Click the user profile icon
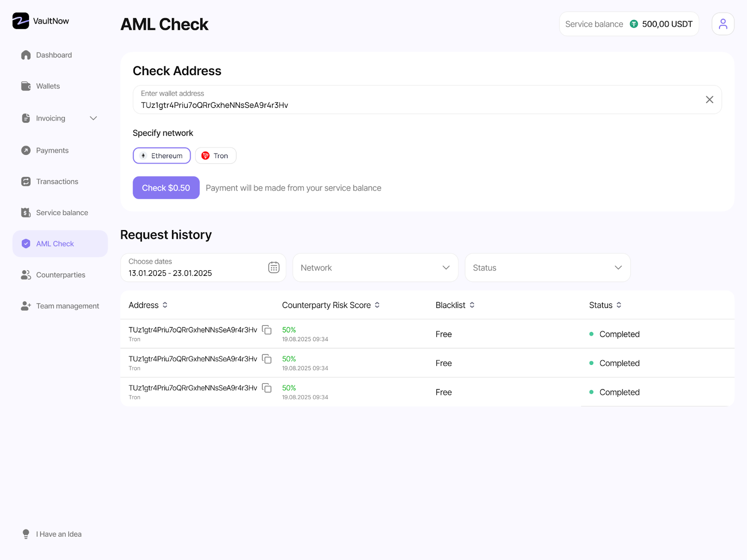The image size is (747, 560). [x=723, y=24]
